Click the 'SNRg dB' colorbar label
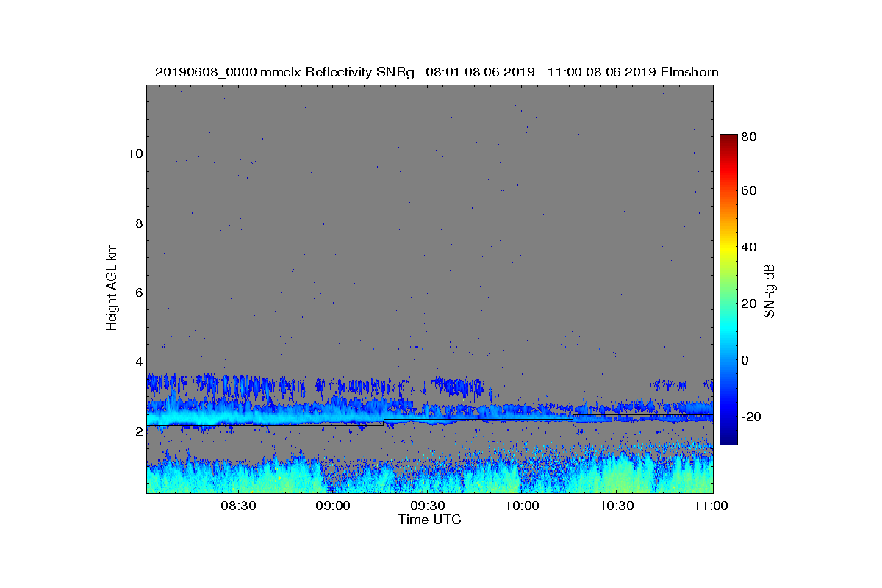Image resolution: width=882 pixels, height=588 pixels. 770,291
